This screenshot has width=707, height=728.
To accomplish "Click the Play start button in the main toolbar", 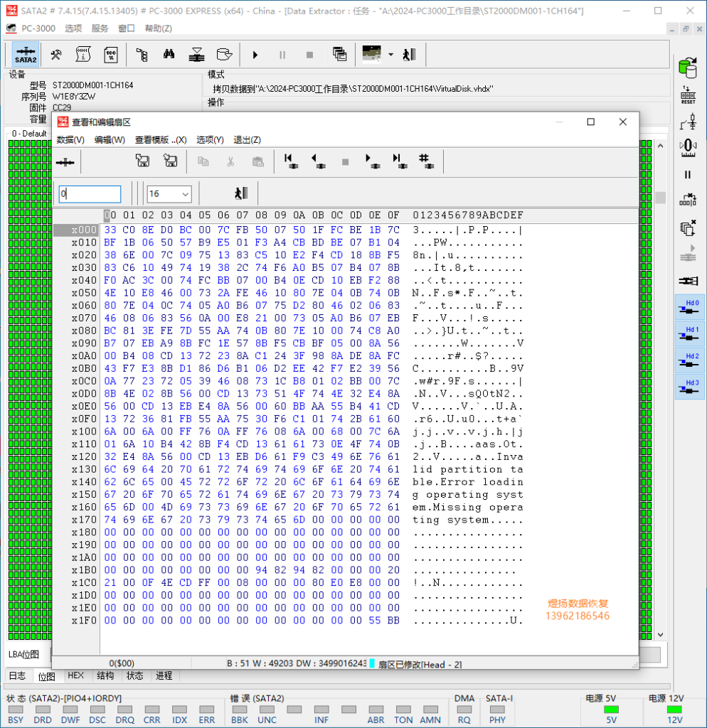I will click(255, 55).
